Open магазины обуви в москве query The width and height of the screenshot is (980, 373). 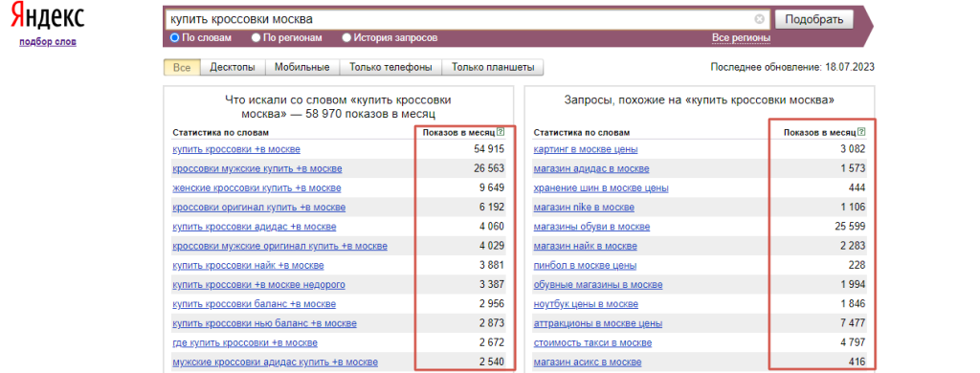point(591,227)
